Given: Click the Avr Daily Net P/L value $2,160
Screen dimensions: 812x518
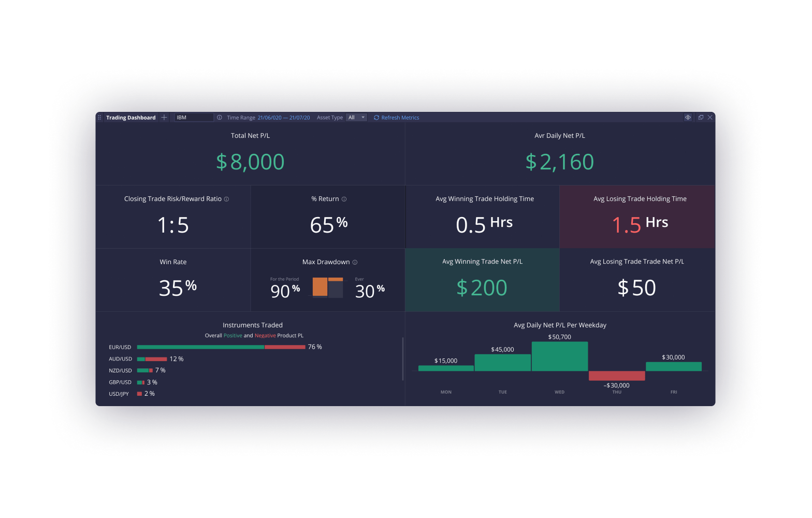Looking at the screenshot, I should point(560,162).
